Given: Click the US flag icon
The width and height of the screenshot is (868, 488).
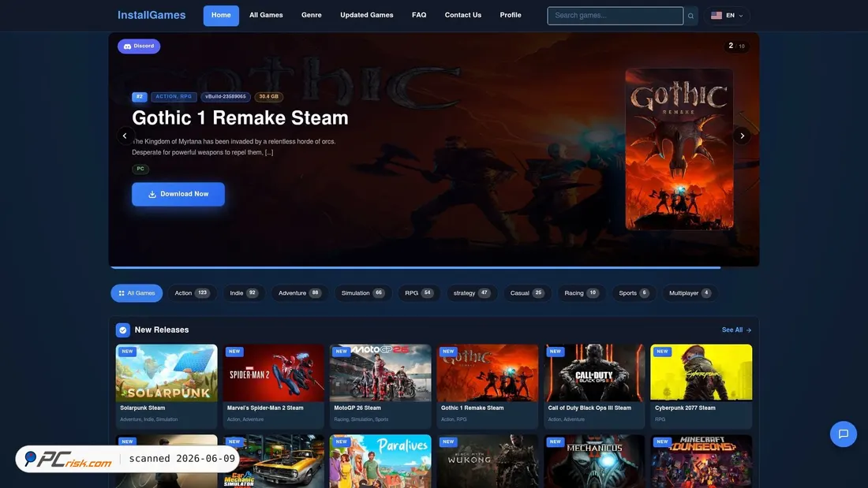Looking at the screenshot, I should click(716, 16).
